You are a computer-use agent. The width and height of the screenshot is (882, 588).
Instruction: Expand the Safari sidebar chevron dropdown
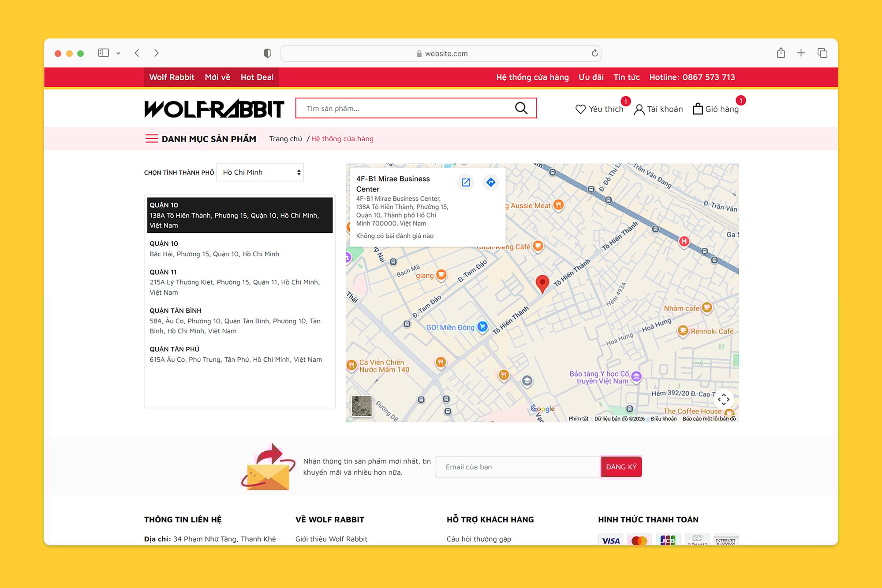click(118, 53)
